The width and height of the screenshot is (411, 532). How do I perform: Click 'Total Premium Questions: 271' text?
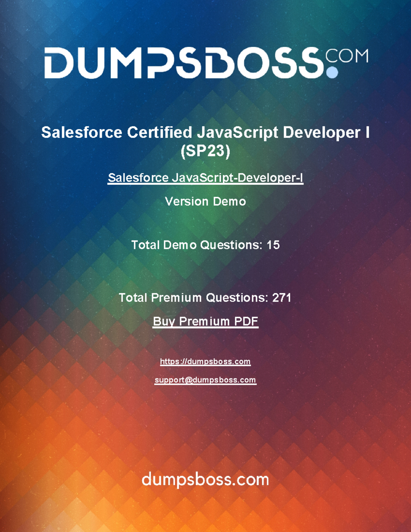(x=205, y=298)
